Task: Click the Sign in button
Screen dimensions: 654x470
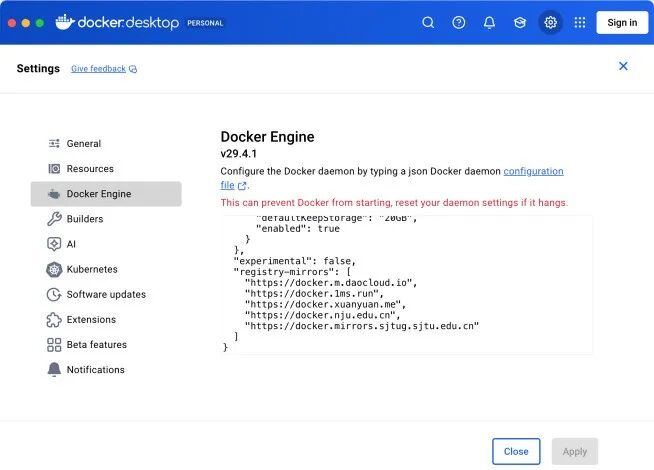Action: coord(622,23)
